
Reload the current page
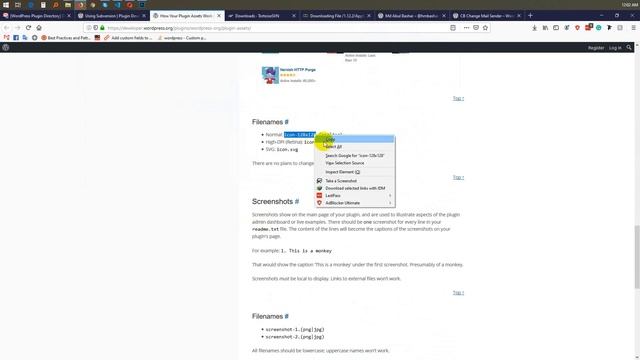tap(28, 28)
